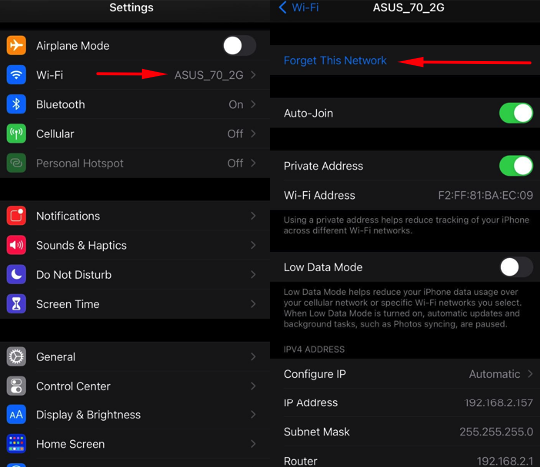
Task: Tap the Cellular Off status value
Action: (x=235, y=134)
